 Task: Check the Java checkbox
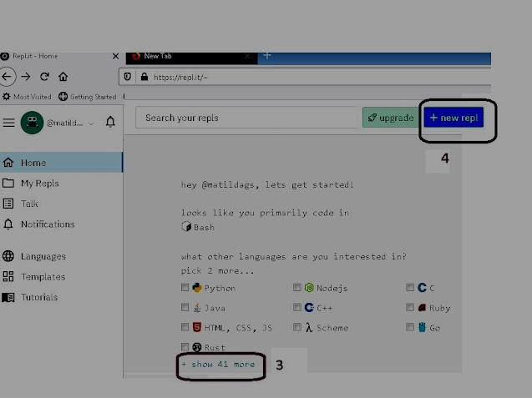185,308
